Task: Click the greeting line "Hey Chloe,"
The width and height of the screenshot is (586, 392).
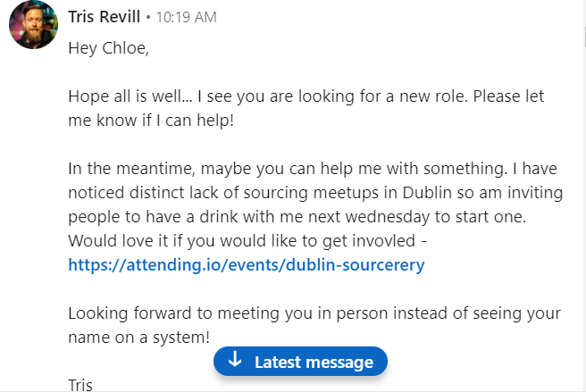Action: click(109, 48)
